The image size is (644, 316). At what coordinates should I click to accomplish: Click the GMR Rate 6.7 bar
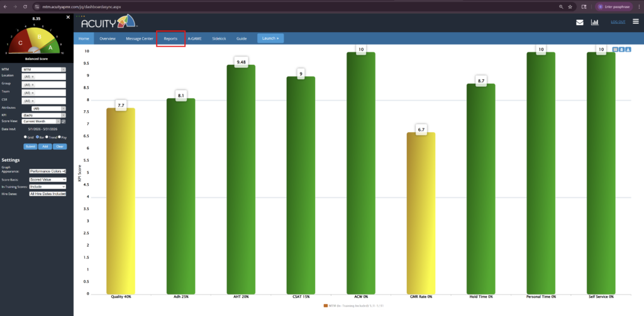click(x=421, y=213)
